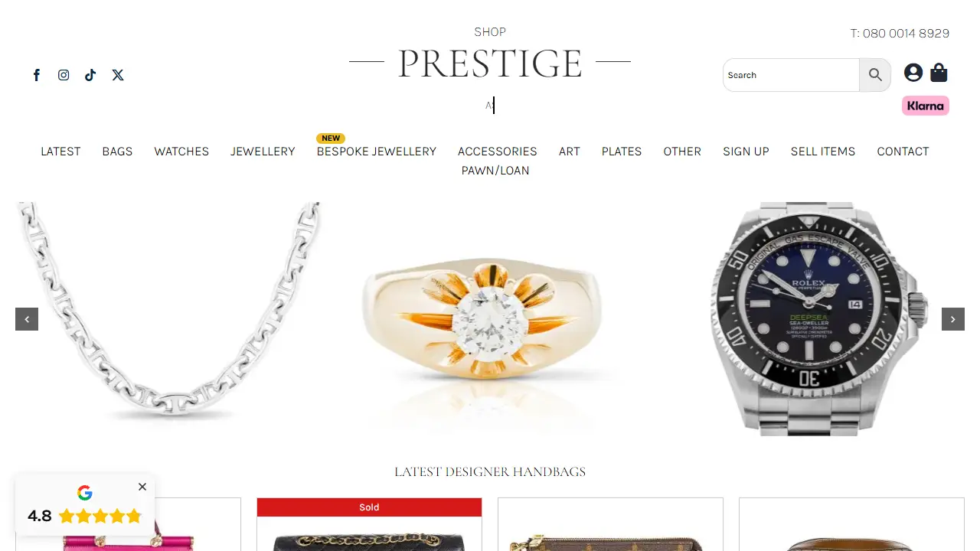The image size is (980, 551).
Task: Open the Sell Items page
Action: [823, 152]
